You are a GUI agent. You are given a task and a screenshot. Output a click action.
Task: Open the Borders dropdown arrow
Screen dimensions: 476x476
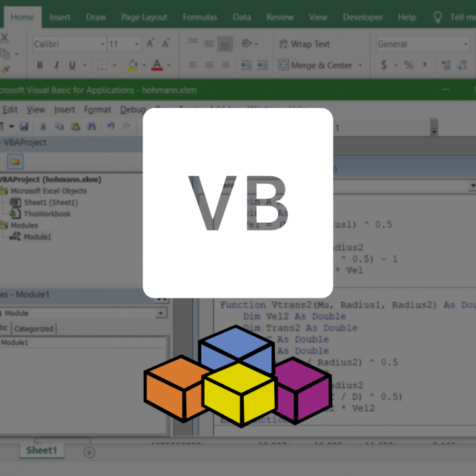point(115,65)
